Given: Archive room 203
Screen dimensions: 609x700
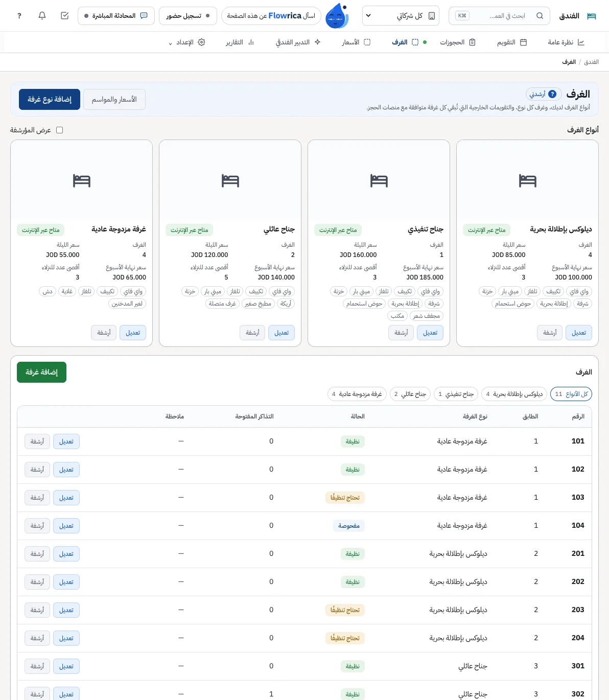Looking at the screenshot, I should 37,610.
